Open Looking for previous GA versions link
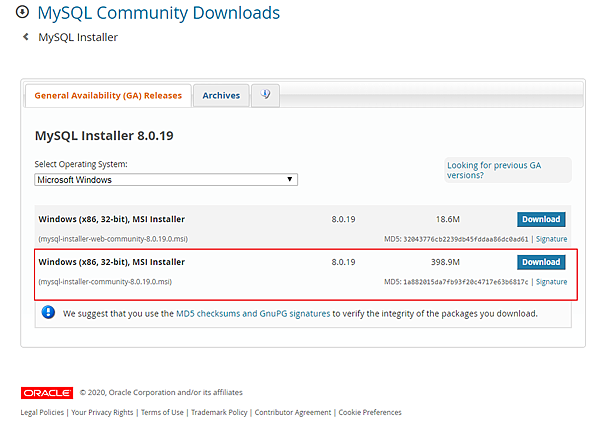The height and width of the screenshot is (432, 600). (494, 170)
